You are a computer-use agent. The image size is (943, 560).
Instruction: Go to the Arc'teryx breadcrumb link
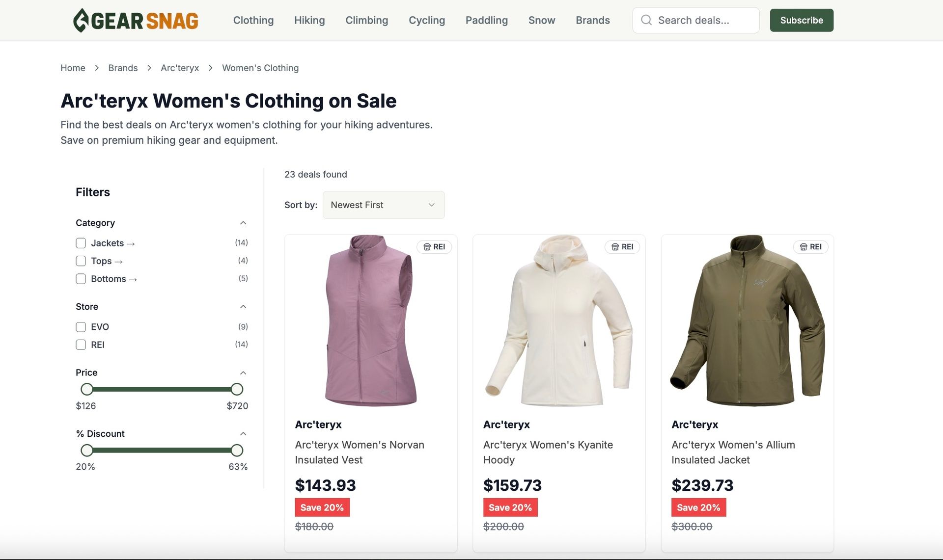[x=180, y=68]
